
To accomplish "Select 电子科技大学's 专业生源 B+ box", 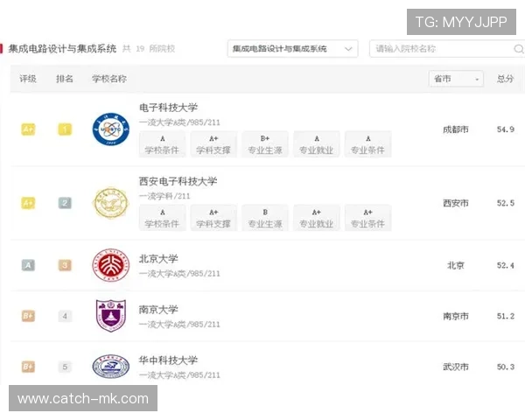I will pyautogui.click(x=265, y=144).
